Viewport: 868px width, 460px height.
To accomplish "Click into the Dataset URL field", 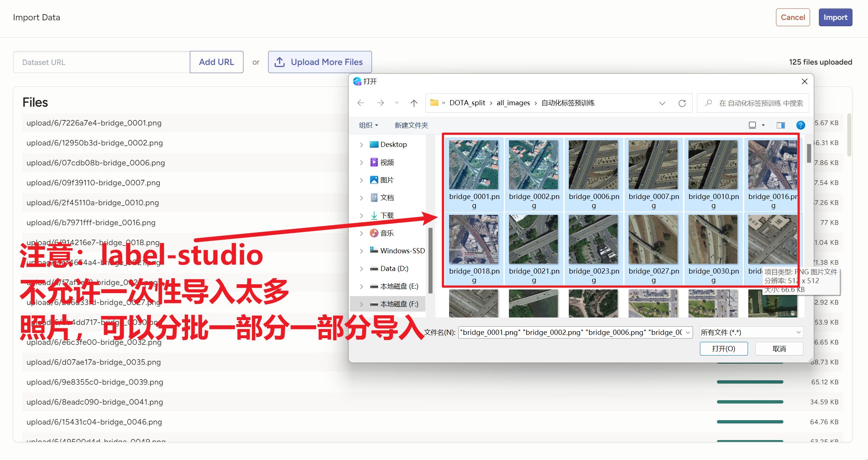I will click(x=101, y=62).
